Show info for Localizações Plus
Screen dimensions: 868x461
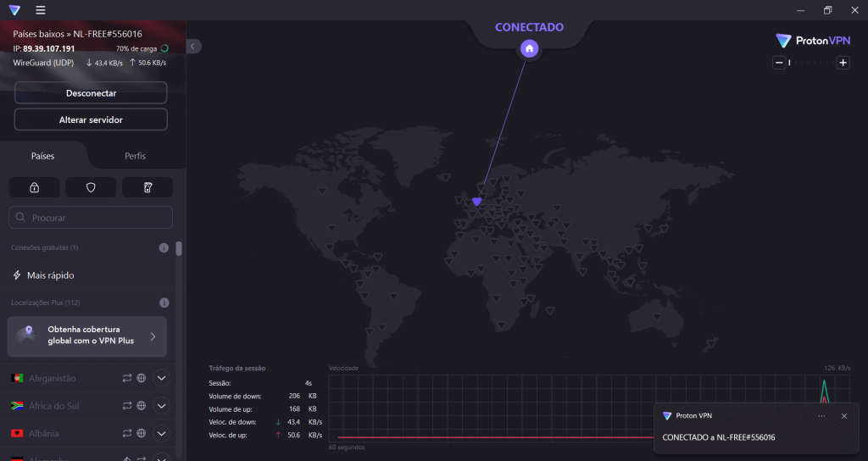point(164,303)
